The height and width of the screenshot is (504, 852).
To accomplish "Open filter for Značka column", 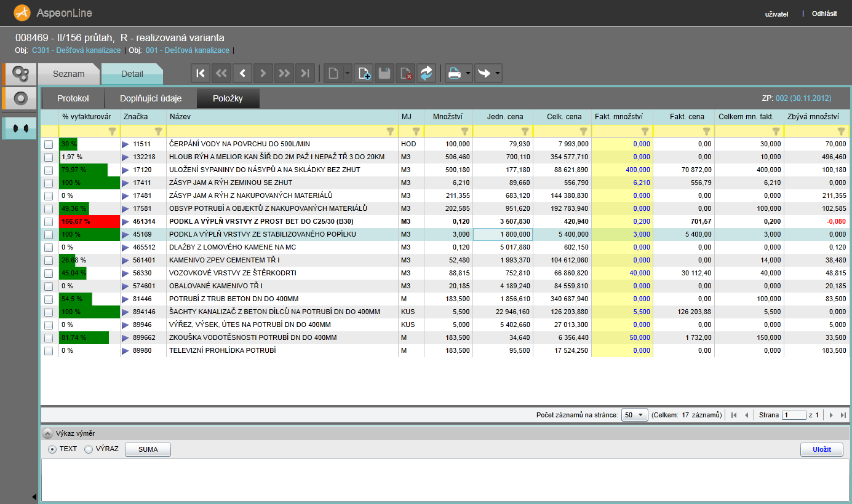I will tap(158, 131).
